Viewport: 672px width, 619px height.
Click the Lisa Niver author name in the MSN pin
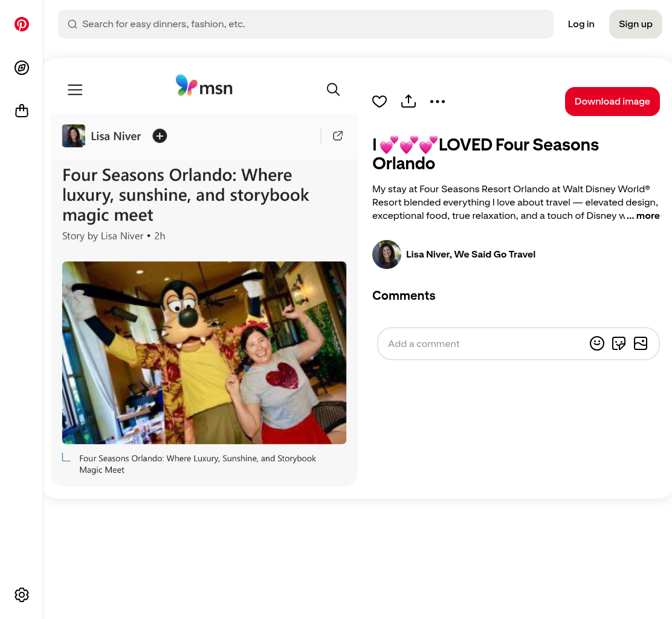coord(115,137)
